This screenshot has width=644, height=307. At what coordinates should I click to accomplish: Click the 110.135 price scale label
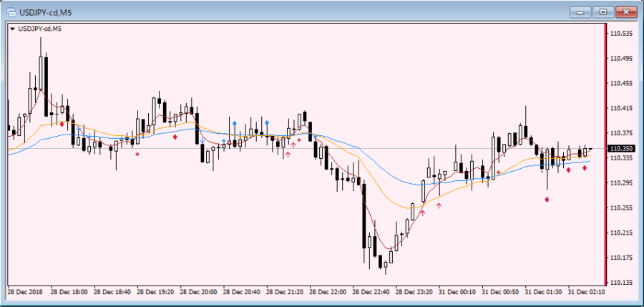tap(621, 283)
